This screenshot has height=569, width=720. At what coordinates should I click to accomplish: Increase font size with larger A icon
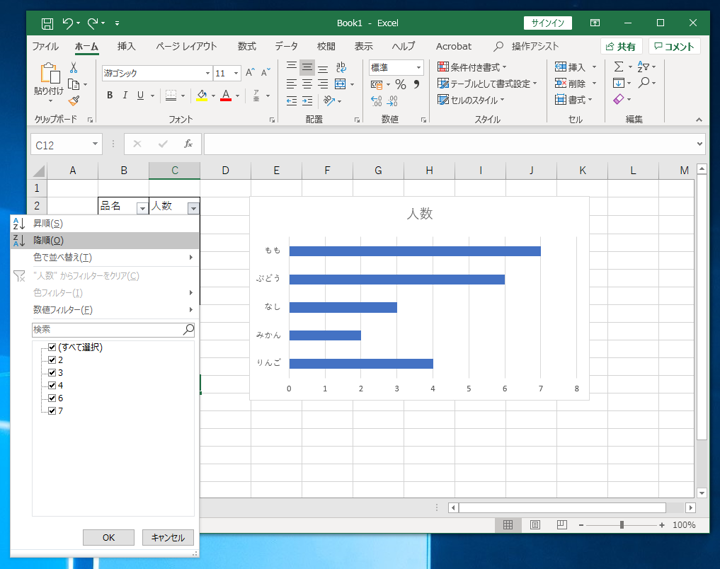[x=249, y=73]
